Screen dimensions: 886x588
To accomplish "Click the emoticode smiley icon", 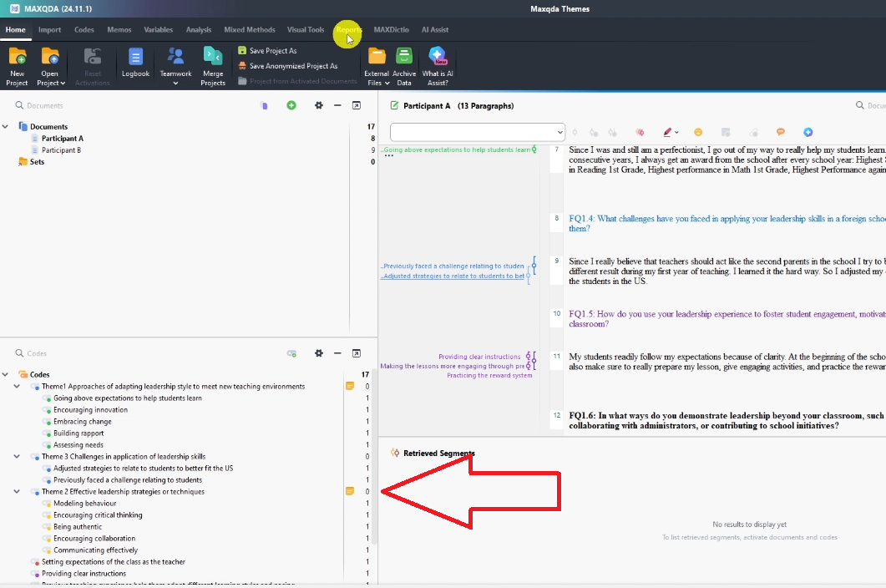I will point(698,132).
